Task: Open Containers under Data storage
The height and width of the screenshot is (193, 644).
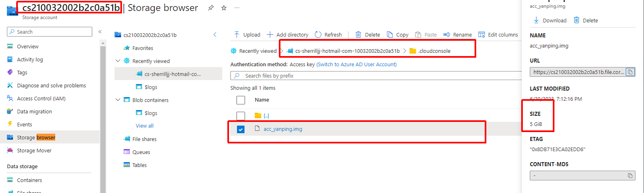Action: 29,180
